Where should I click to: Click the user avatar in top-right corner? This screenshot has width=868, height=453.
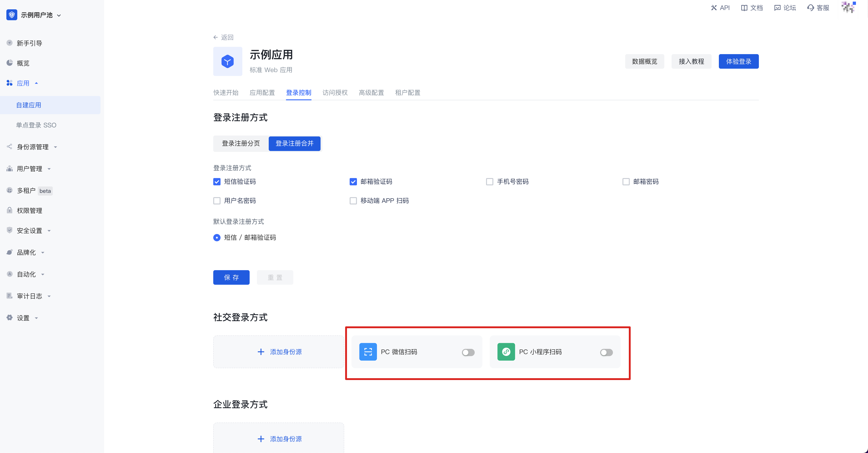[848, 8]
